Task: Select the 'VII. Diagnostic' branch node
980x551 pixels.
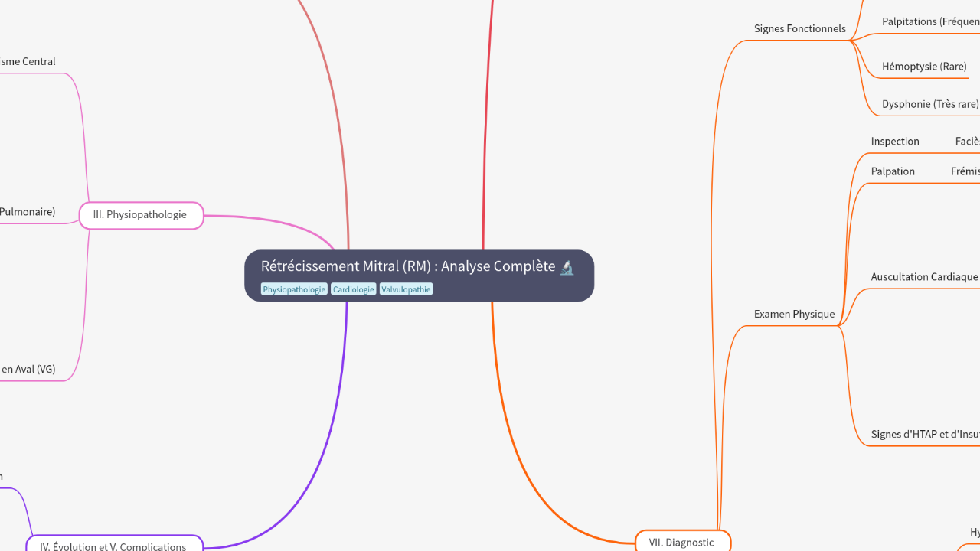Action: [682, 542]
